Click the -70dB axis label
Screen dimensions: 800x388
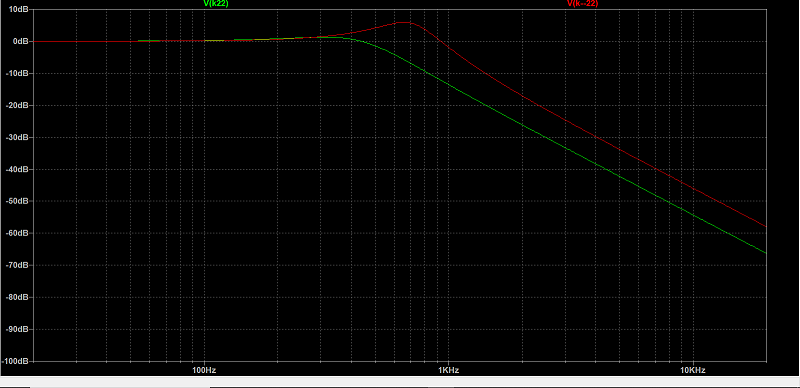tap(17, 265)
